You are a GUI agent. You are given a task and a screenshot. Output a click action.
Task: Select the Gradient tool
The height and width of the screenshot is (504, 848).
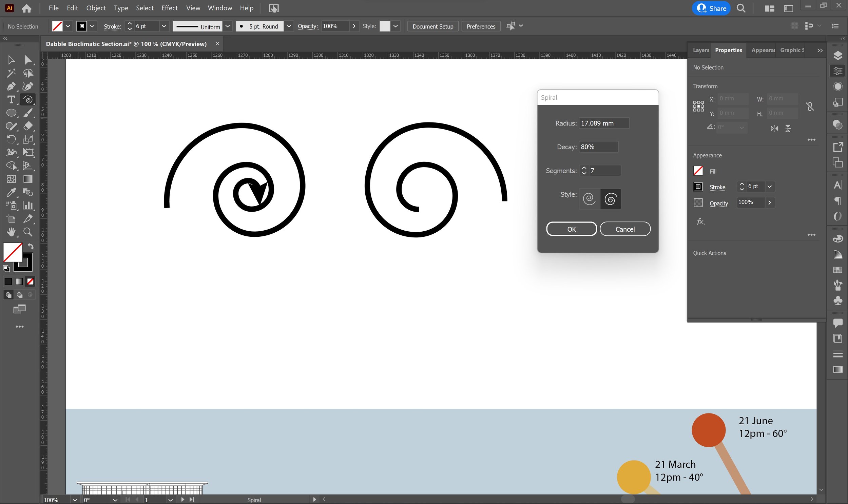point(28,179)
